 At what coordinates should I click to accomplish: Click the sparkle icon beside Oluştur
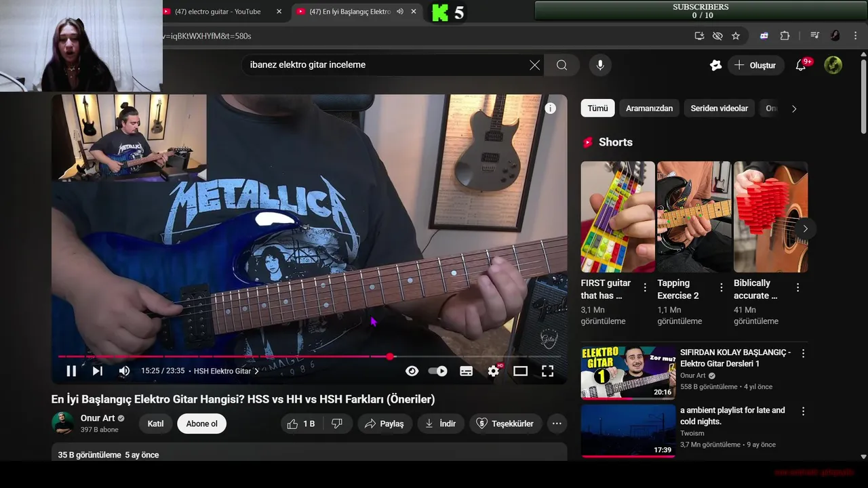tap(715, 65)
